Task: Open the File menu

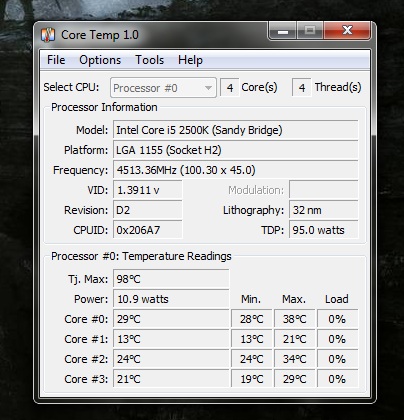Action: tap(56, 60)
